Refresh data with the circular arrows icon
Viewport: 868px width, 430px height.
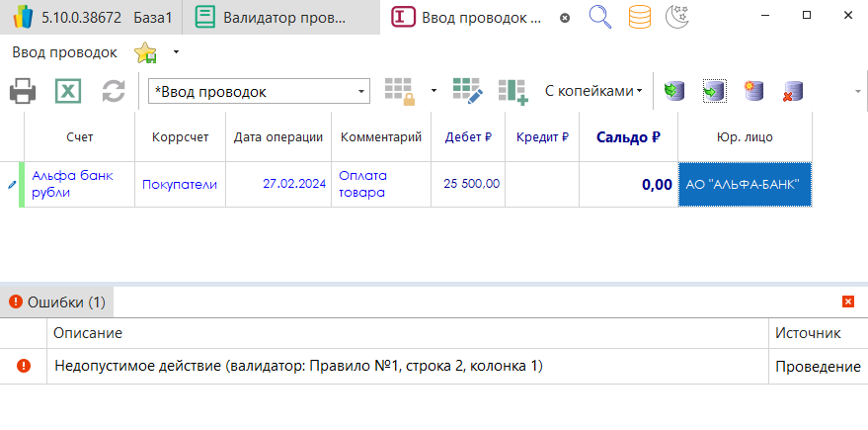[x=114, y=92]
